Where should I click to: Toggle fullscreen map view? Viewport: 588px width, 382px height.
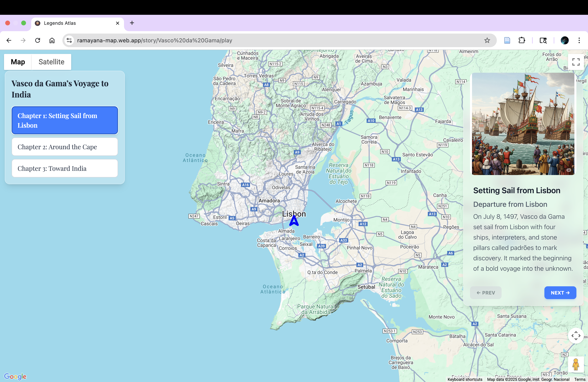point(576,62)
